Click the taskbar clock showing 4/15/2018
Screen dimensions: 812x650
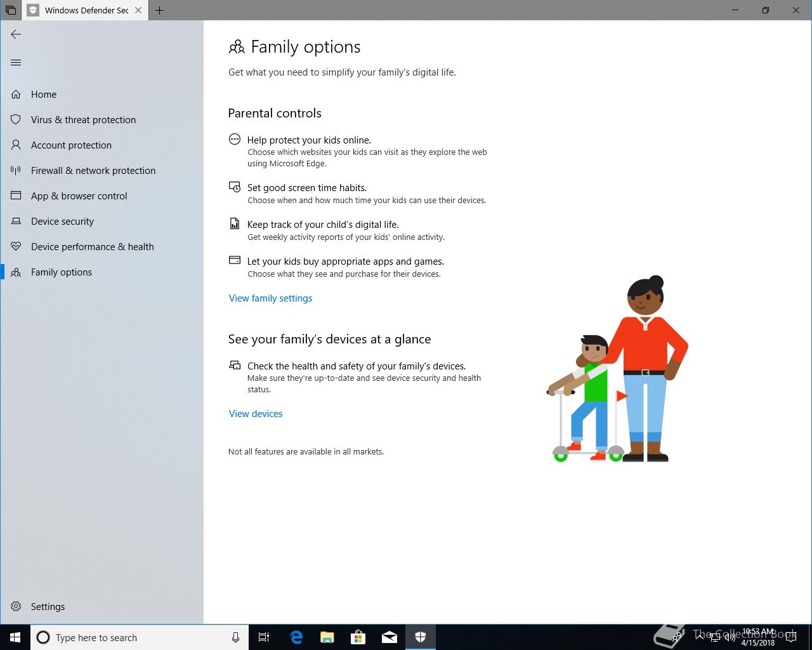(758, 637)
